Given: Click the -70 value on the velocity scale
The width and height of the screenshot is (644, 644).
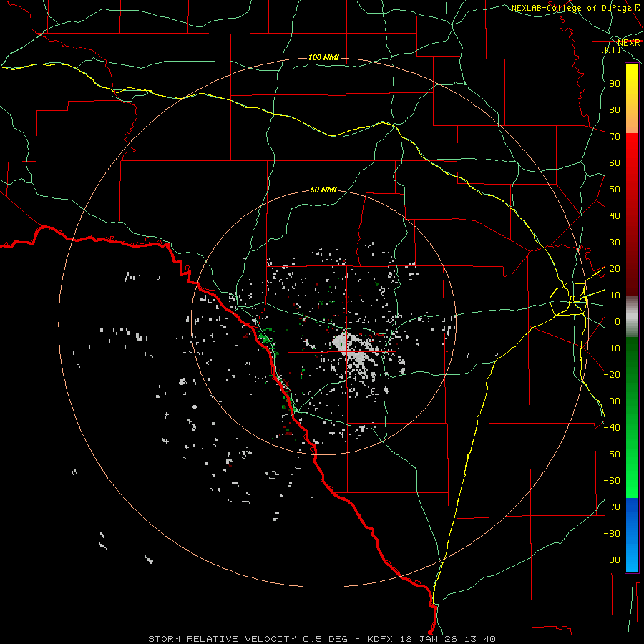Looking at the screenshot, I should (x=612, y=507).
